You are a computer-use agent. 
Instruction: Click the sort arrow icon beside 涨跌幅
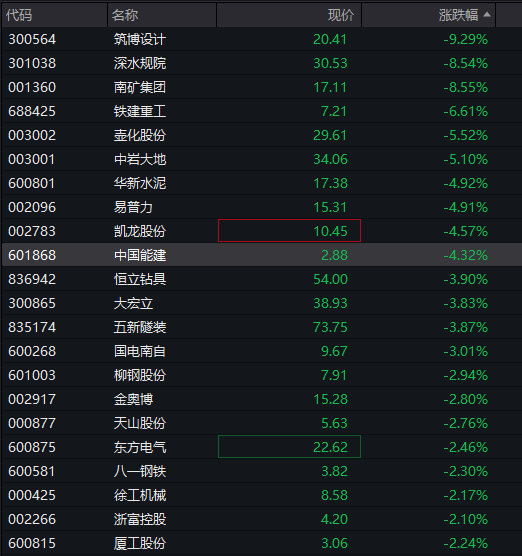pyautogui.click(x=487, y=15)
